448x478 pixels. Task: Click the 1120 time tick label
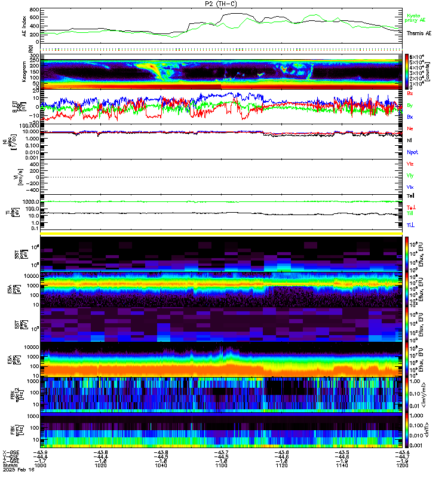click(281, 465)
